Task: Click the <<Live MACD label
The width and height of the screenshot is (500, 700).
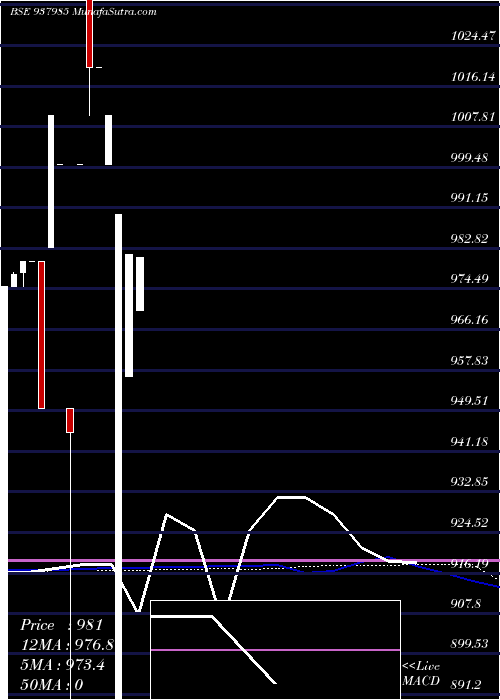Action: [421, 674]
